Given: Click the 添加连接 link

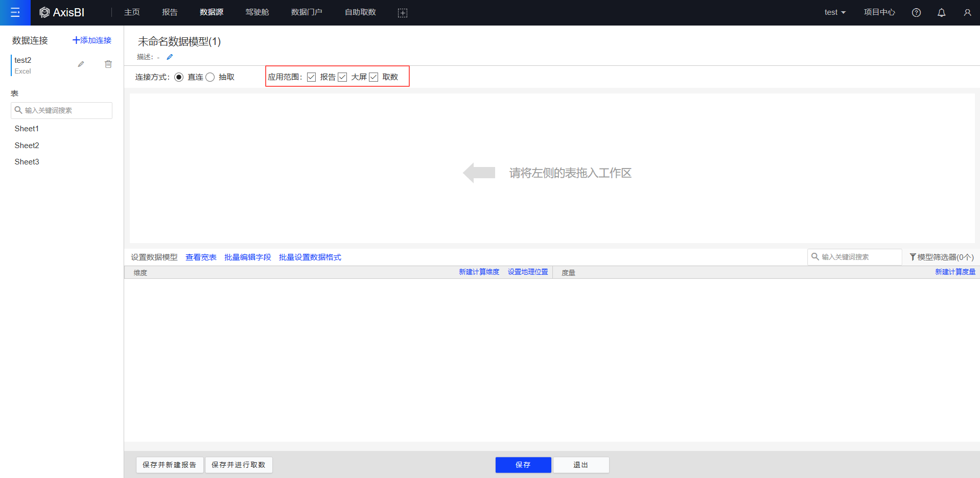Looking at the screenshot, I should (x=92, y=40).
